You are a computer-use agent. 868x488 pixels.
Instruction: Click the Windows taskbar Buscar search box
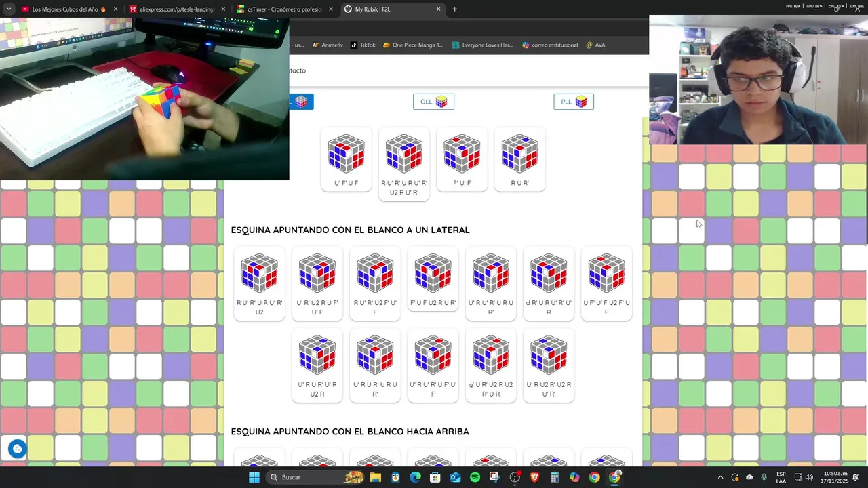(315, 477)
